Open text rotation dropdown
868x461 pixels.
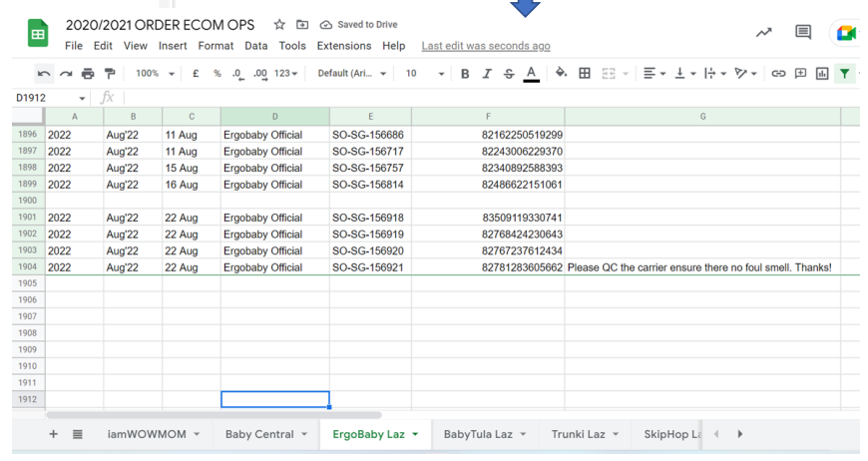(745, 73)
